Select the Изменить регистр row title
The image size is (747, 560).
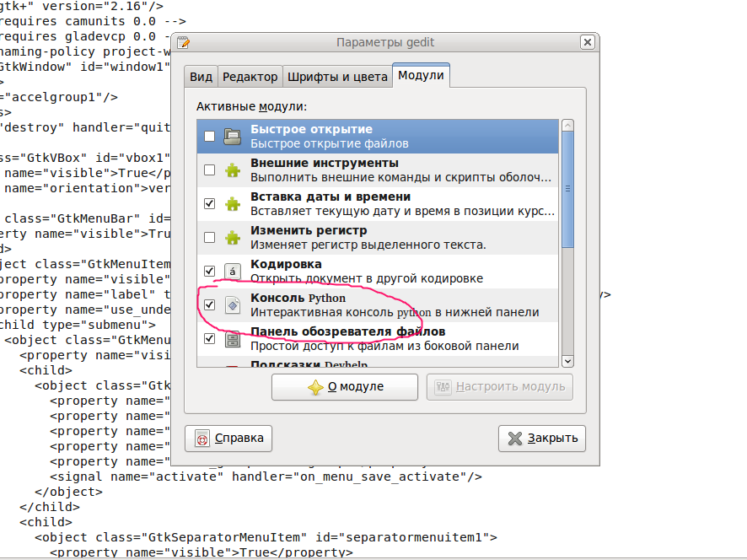(309, 230)
